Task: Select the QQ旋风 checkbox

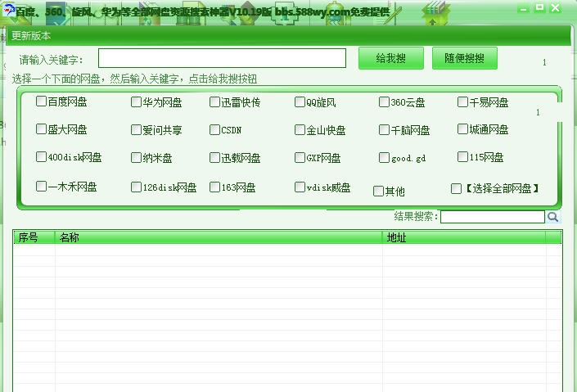Action: (300, 101)
